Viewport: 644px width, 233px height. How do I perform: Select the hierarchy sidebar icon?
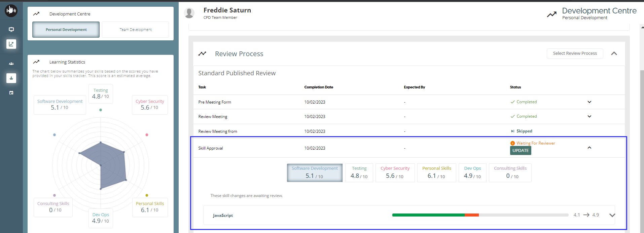(x=11, y=78)
